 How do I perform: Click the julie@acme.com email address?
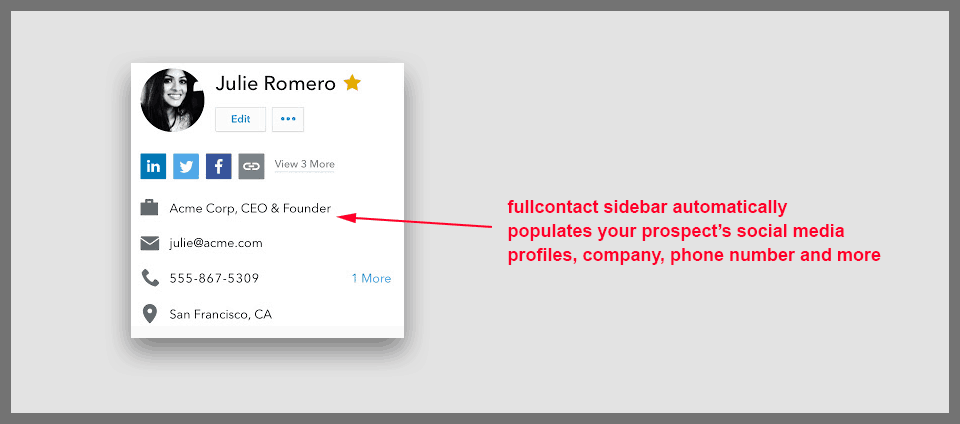point(216,243)
